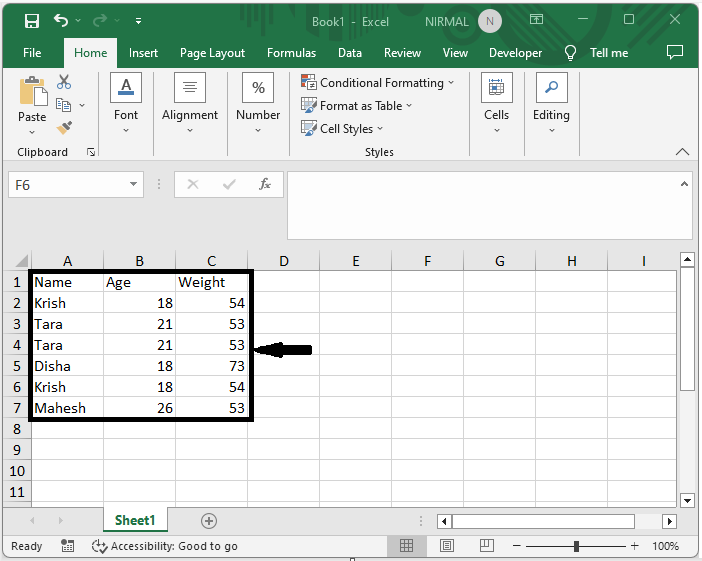
Task: Select cell A5 containing Disha
Action: (x=67, y=366)
